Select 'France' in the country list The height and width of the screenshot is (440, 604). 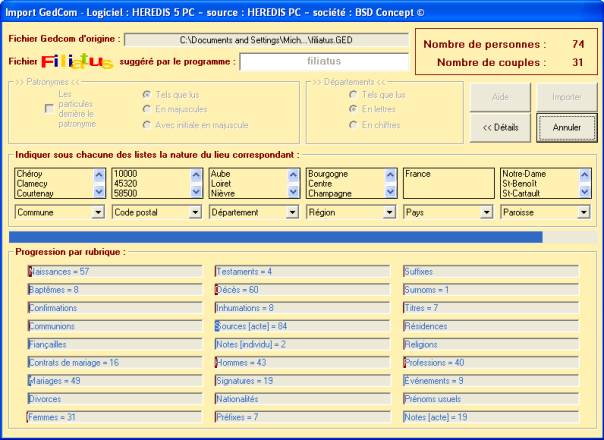pyautogui.click(x=418, y=174)
